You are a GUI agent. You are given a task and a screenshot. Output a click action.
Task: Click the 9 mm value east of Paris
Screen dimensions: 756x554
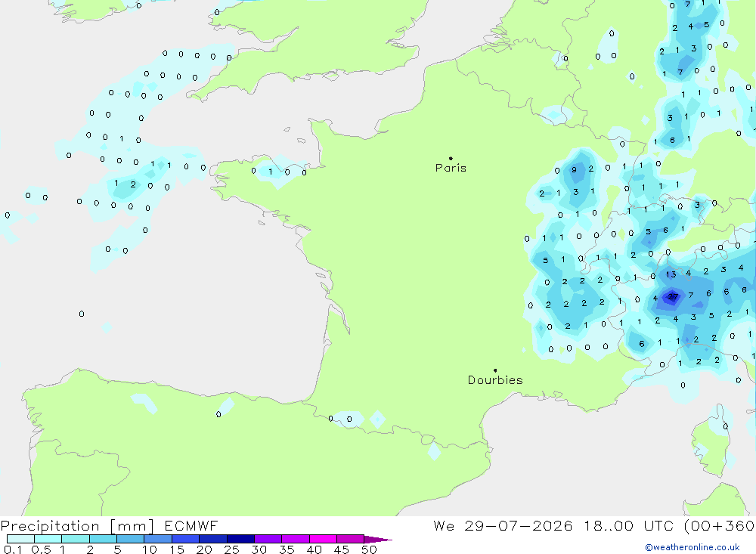574,170
